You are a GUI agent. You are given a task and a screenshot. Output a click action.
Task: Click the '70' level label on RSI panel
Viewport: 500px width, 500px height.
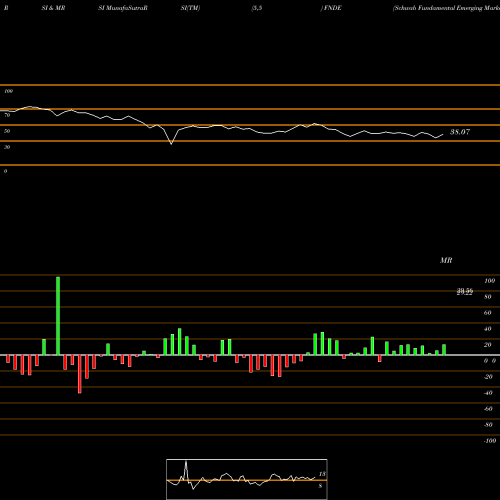(7, 115)
